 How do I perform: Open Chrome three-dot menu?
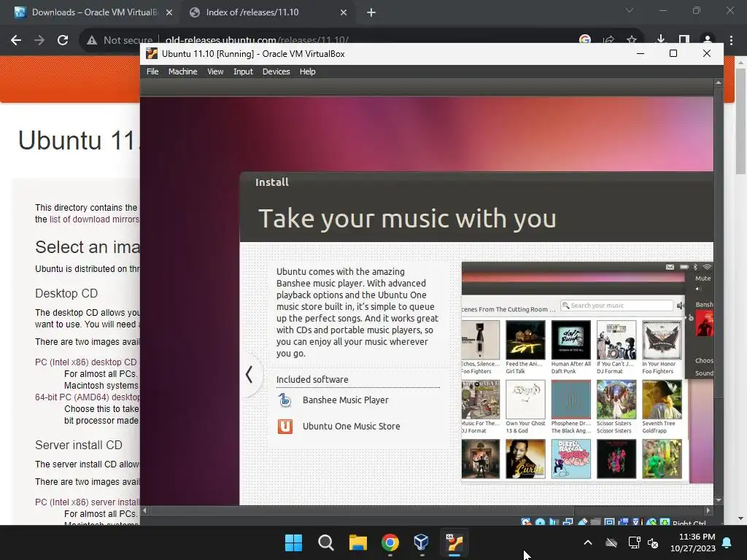point(731,40)
